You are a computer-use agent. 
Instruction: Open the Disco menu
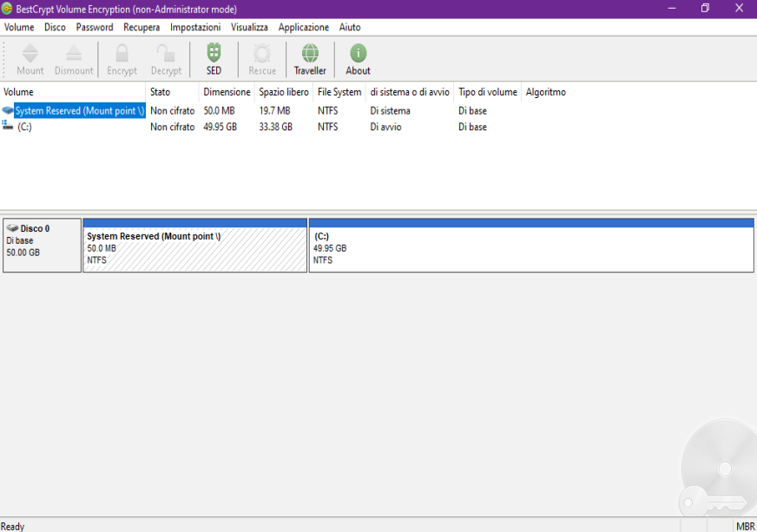point(55,27)
